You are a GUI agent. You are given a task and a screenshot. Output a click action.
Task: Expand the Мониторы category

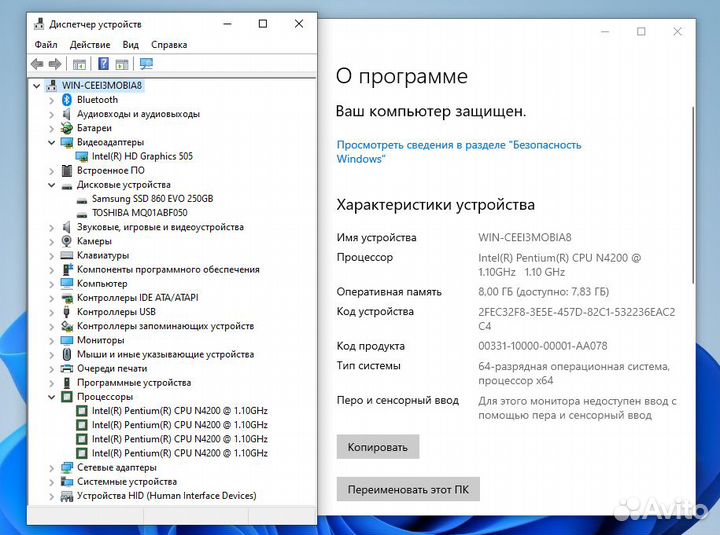51,340
